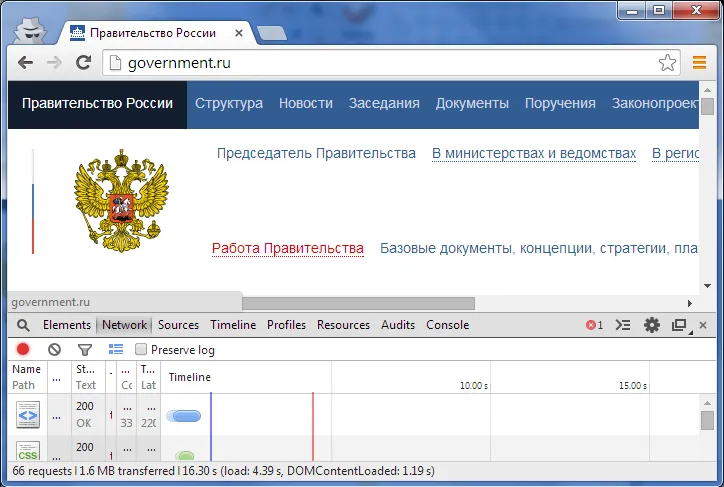Close the Правительство России tab
Image resolution: width=724 pixels, height=487 pixels.
click(x=239, y=33)
